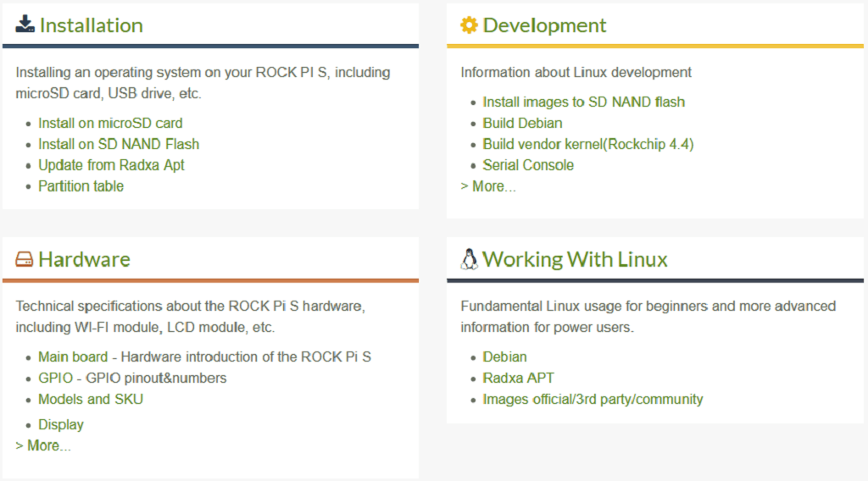This screenshot has width=868, height=481.
Task: Open Build vendor kernel(Rockchip 4.4) link
Action: pos(587,144)
